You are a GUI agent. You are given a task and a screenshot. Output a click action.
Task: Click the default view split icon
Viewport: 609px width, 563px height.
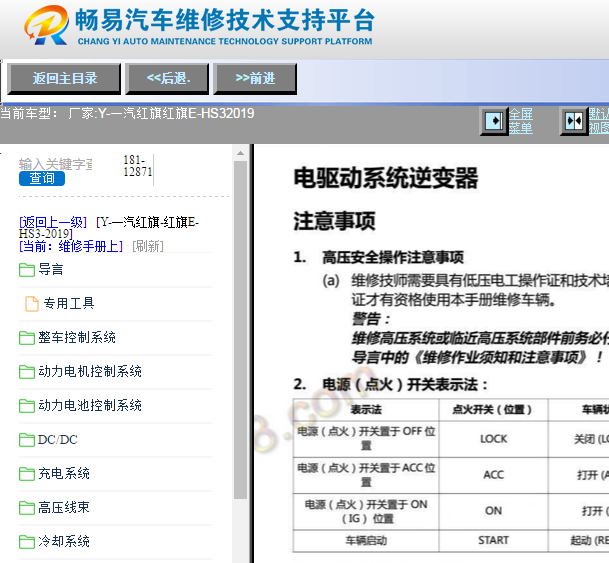click(574, 121)
